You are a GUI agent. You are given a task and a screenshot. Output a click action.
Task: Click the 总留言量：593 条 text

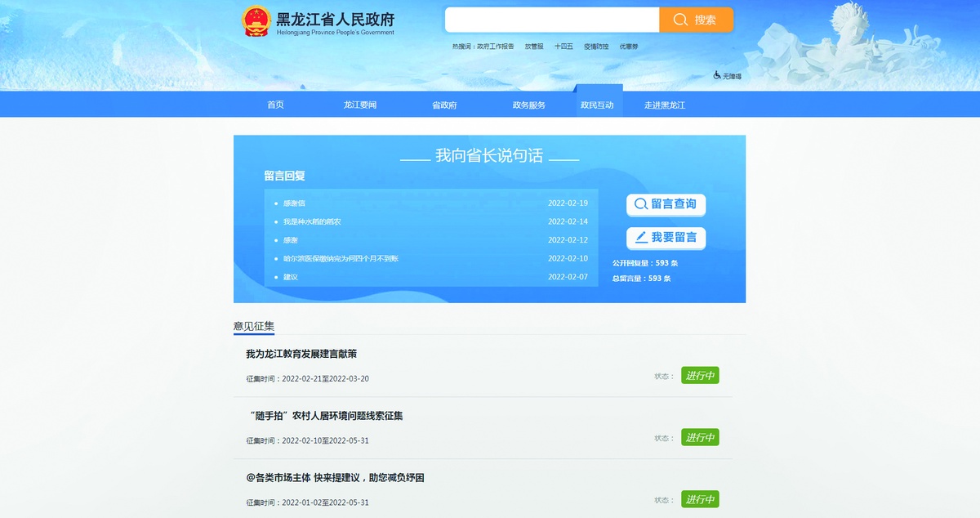coord(642,279)
